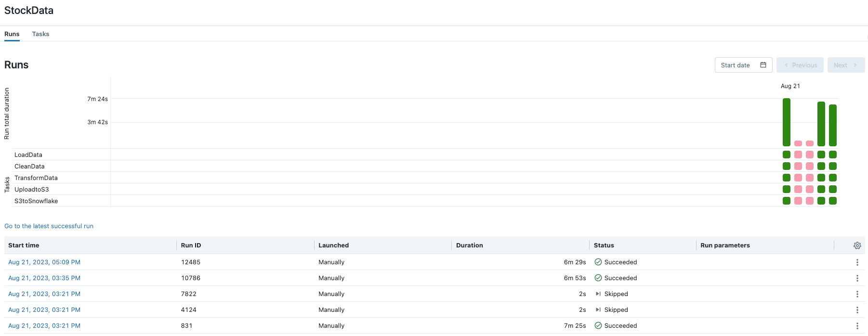Open kebab menu for run 10786

tap(857, 278)
